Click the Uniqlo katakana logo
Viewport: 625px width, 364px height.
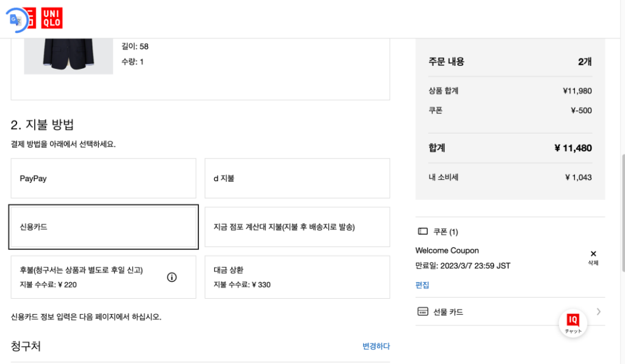29,18
